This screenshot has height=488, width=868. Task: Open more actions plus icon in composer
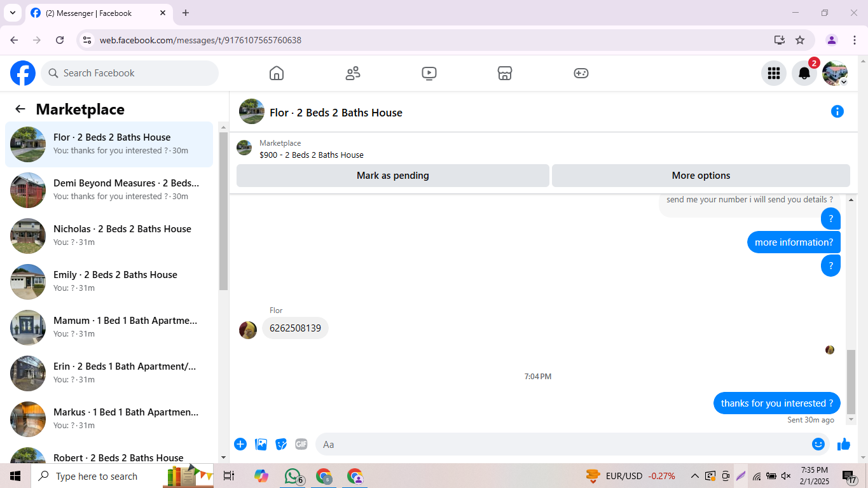[x=240, y=444]
